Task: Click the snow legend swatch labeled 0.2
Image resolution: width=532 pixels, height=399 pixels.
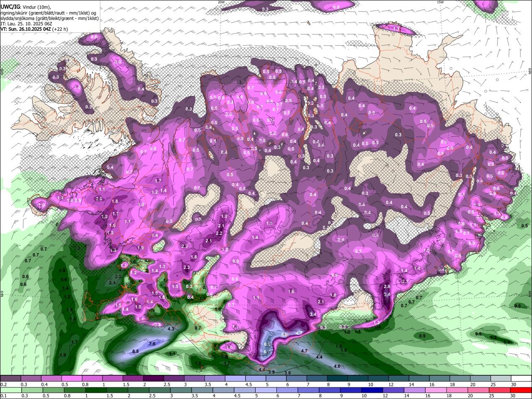Action: click(10, 379)
